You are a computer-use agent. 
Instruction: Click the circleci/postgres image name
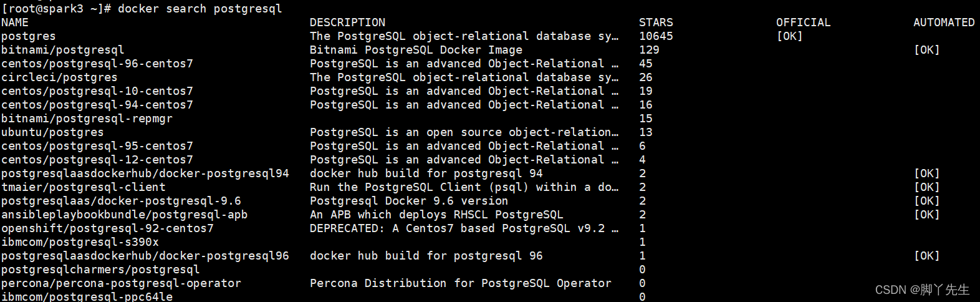59,77
